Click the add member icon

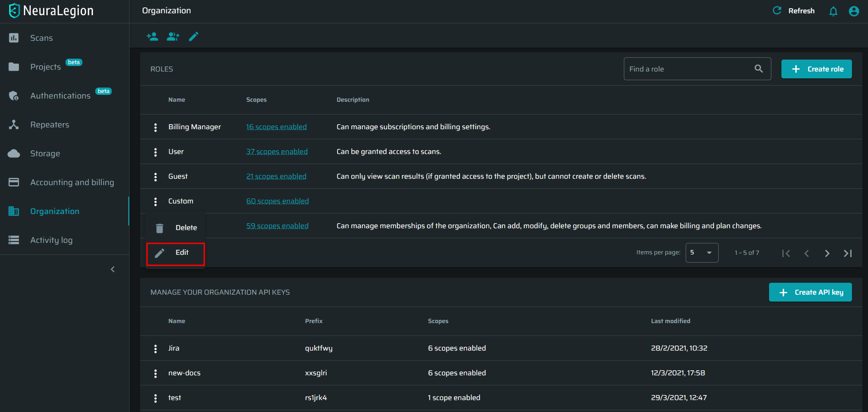pos(153,36)
